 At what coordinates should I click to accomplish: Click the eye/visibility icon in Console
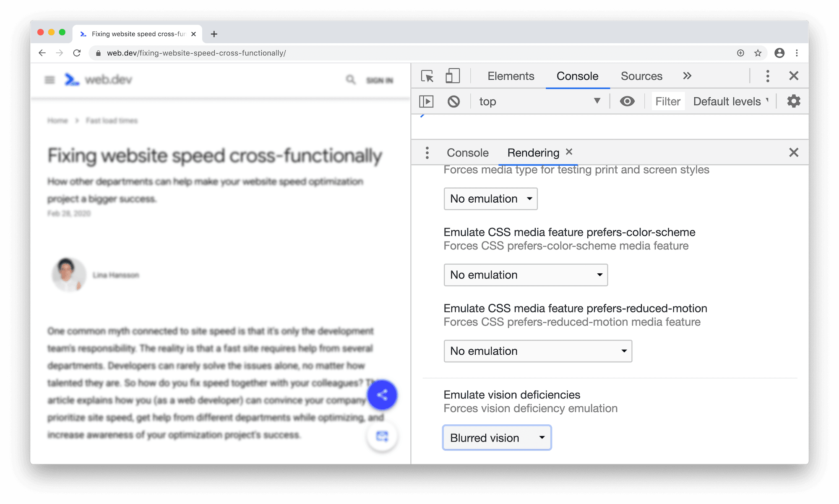628,101
